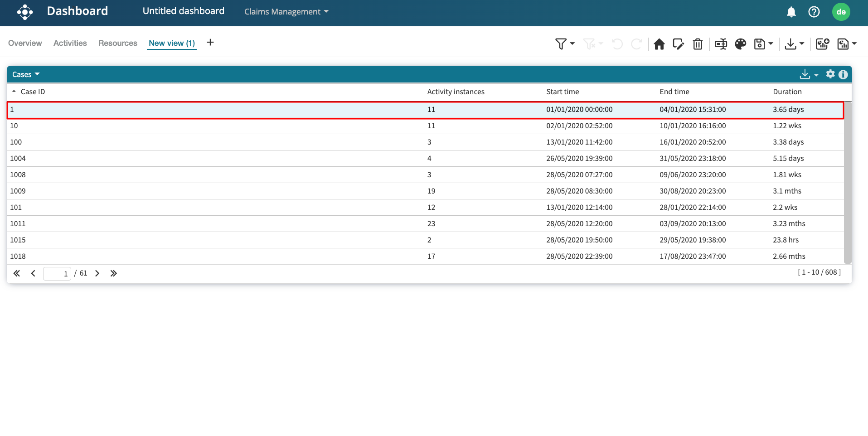Click the edit view pencil icon
The width and height of the screenshot is (868, 436).
[x=678, y=44]
